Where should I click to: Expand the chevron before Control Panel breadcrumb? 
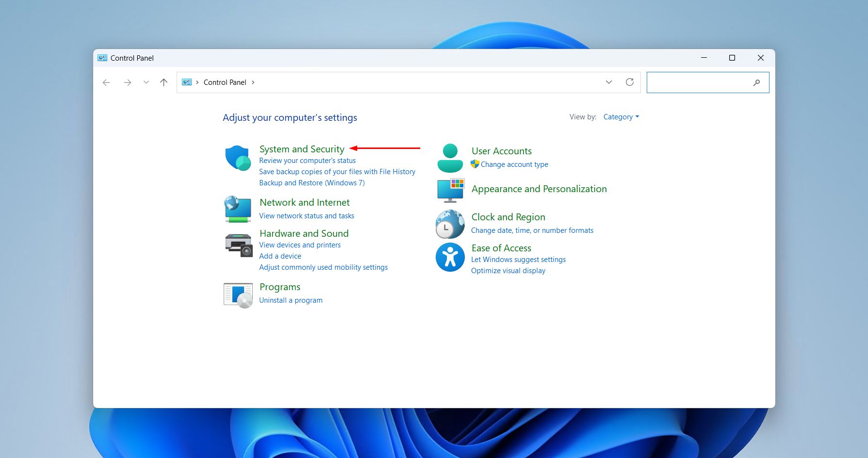coord(197,82)
